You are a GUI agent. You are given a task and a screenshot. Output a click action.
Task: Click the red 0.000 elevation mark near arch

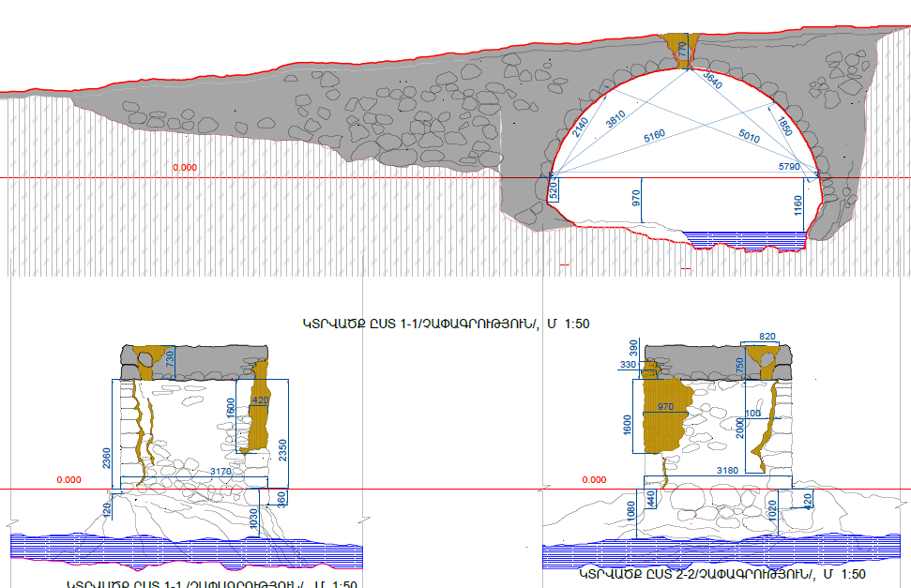click(185, 168)
